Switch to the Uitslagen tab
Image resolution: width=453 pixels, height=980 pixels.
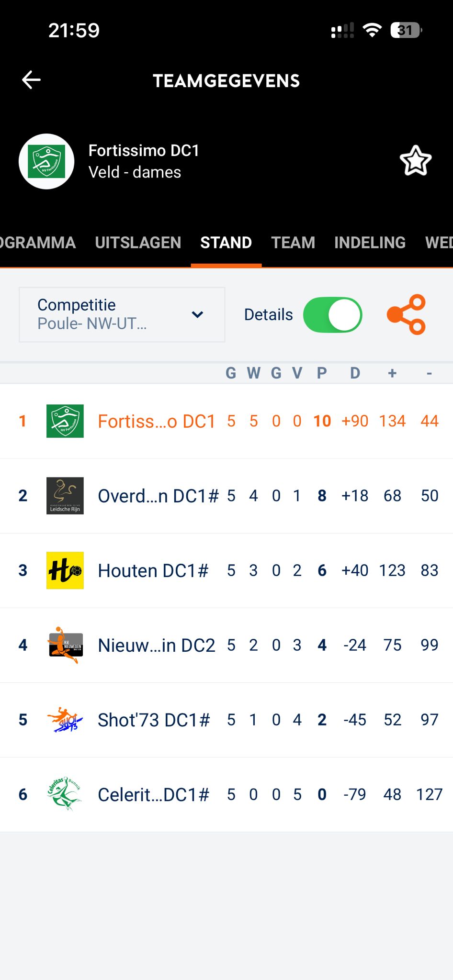click(x=138, y=243)
